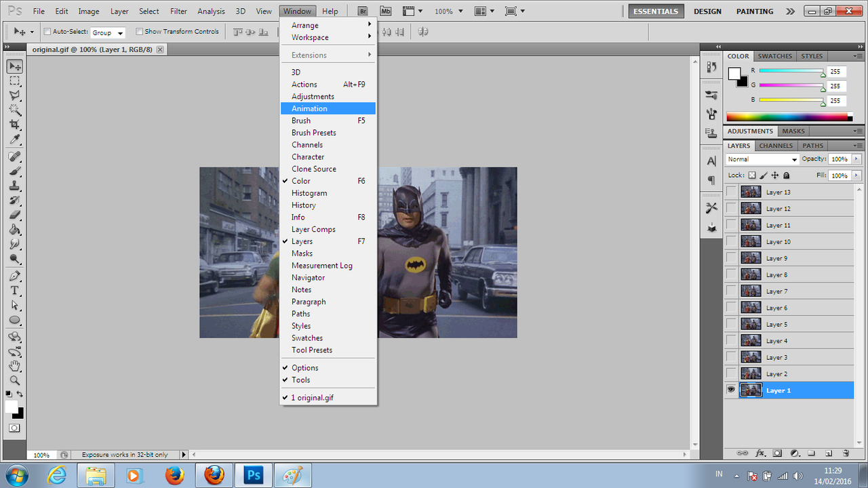Enable the Auto-Select checkbox
The width and height of the screenshot is (868, 488).
click(x=47, y=32)
